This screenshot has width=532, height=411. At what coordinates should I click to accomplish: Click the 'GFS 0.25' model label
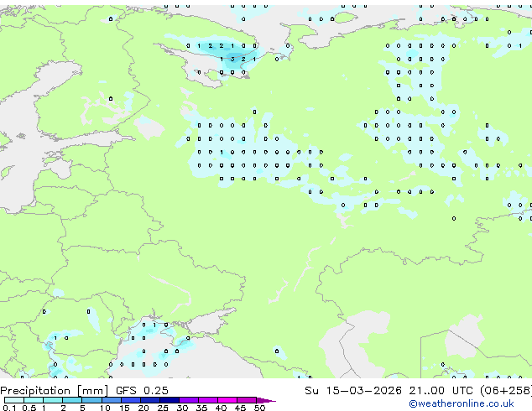pos(142,391)
